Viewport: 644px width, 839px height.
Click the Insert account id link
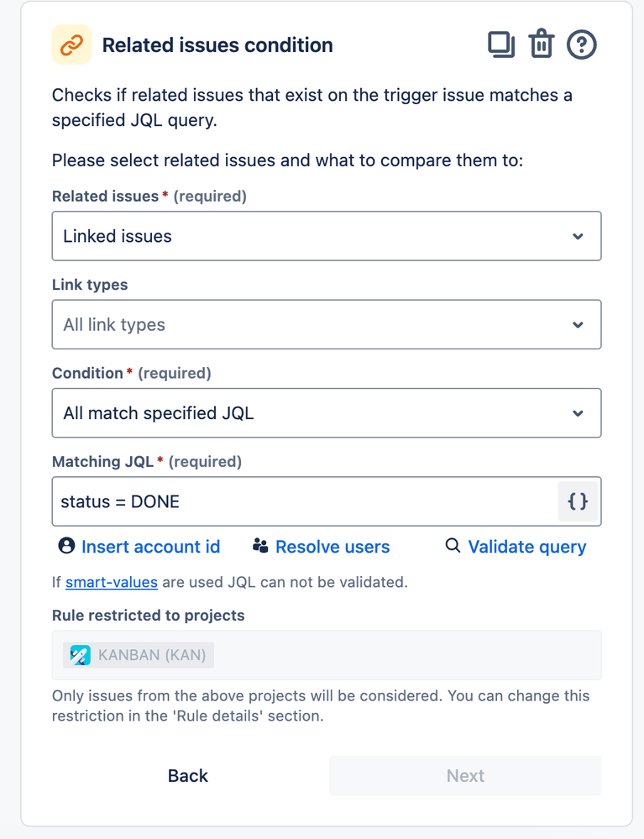[150, 547]
